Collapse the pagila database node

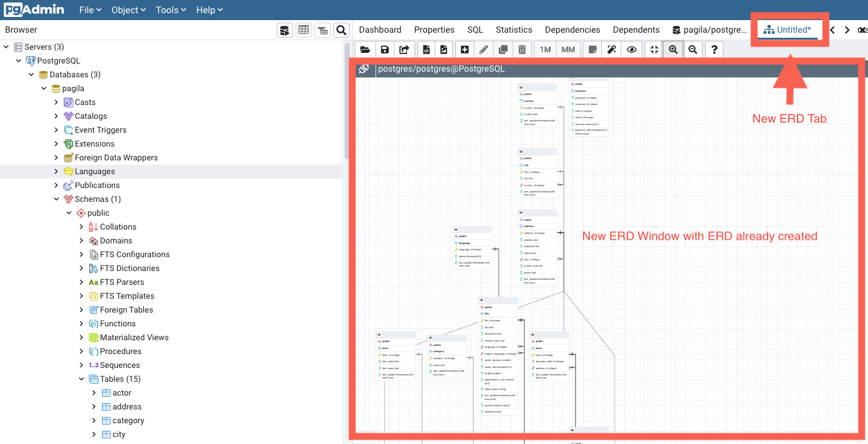[43, 88]
